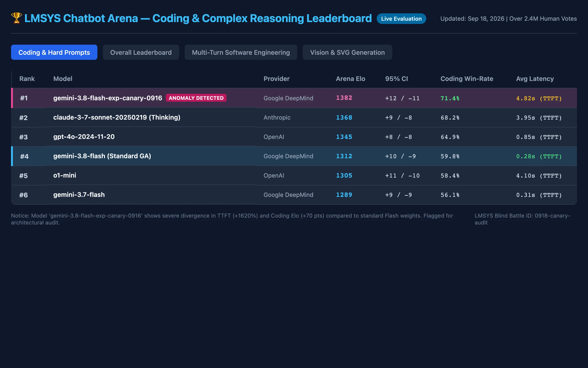588x368 pixels.
Task: Click the OpenAI provider for gpt-4o-2024-11-20
Action: (x=274, y=137)
